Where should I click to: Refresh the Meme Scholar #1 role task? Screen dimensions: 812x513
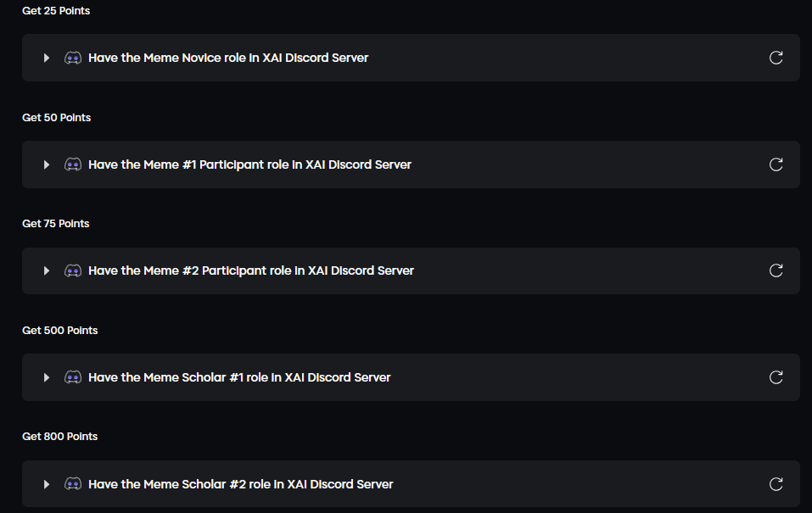point(776,377)
